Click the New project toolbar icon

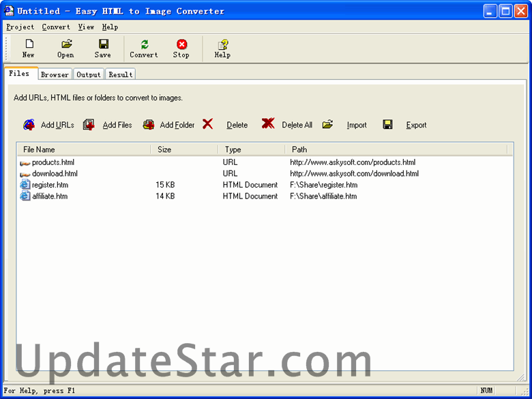coord(29,44)
